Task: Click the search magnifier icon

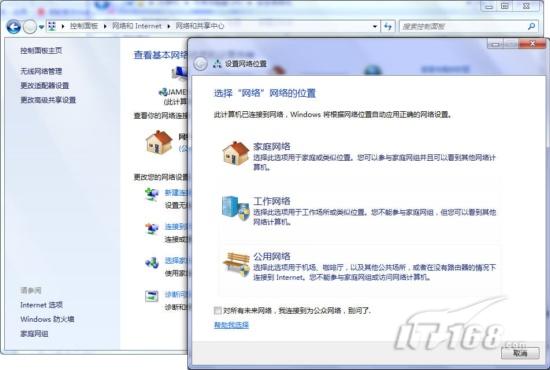Action: 531,26
